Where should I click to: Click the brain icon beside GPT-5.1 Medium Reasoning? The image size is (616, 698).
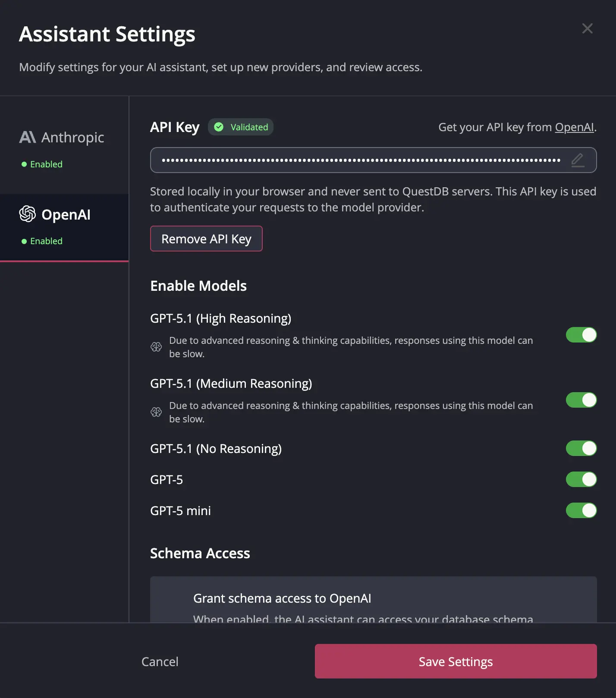(x=157, y=412)
